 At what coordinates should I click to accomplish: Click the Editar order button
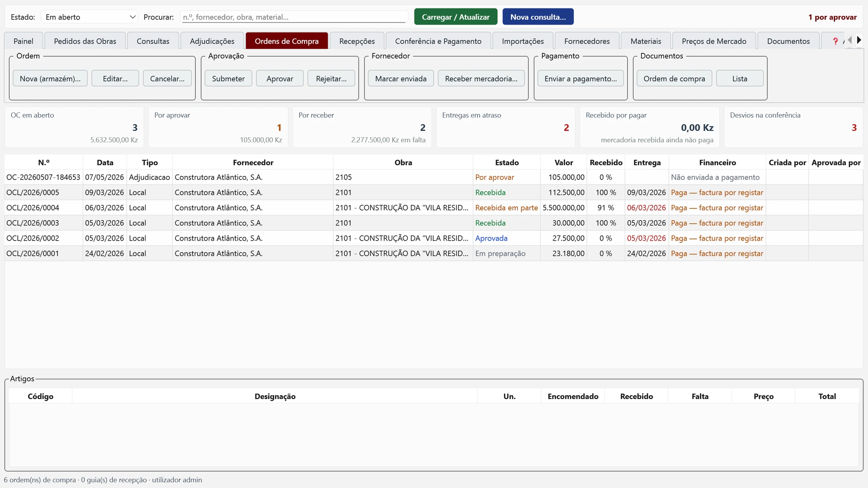coord(115,78)
